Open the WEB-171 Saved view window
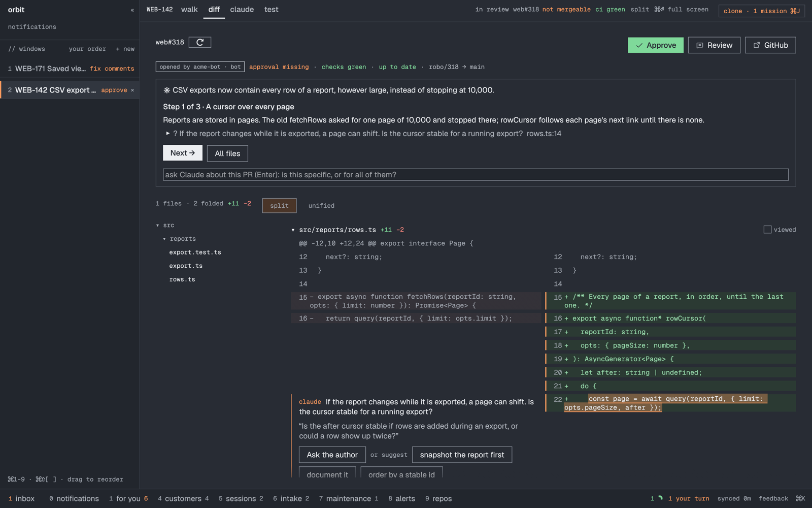The width and height of the screenshot is (812, 508). pyautogui.click(x=70, y=69)
